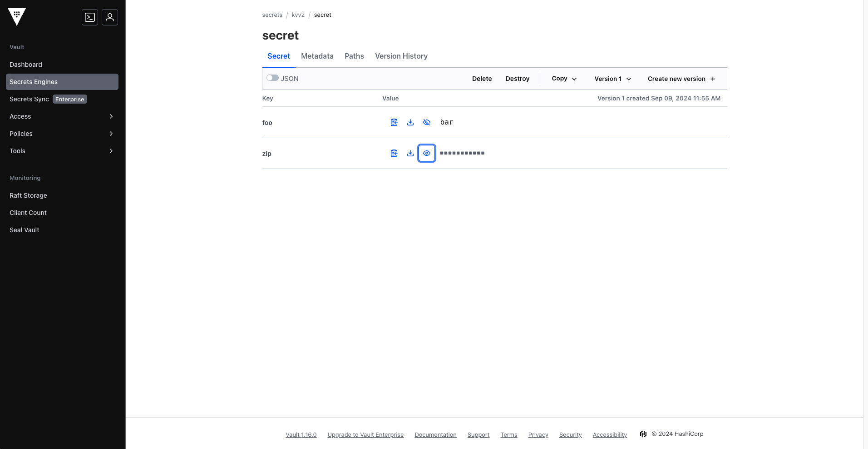Go to the kvv2 breadcrumb

(298, 15)
